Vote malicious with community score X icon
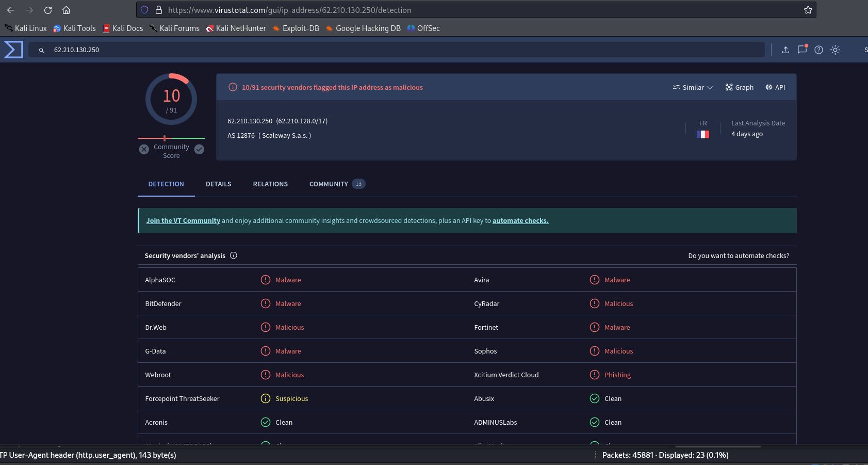The height and width of the screenshot is (465, 868). pyautogui.click(x=144, y=149)
